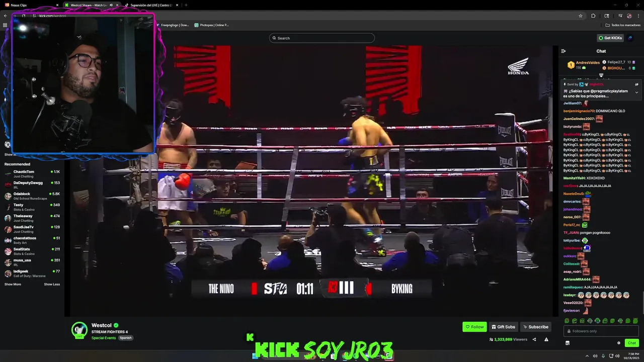Send message with green Chat button
Viewport: 644px width, 362px height.
click(632, 343)
